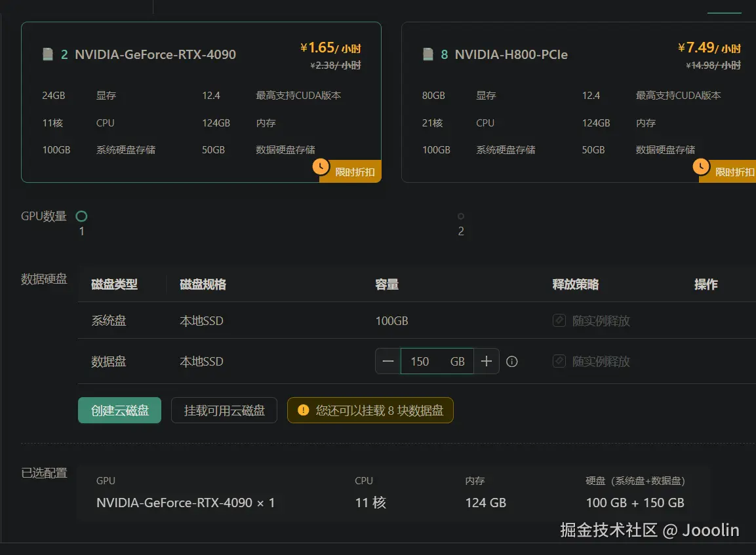Click the 创建云磁盘 button

pos(119,410)
